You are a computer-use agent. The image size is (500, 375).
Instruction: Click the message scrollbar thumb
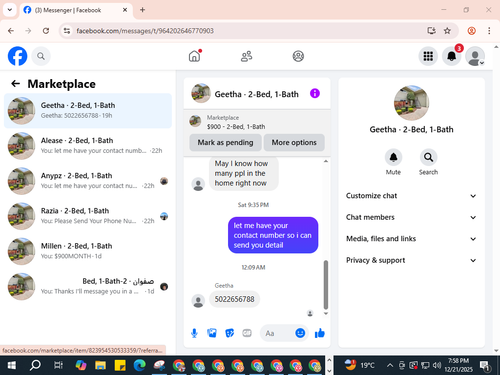pos(326,284)
